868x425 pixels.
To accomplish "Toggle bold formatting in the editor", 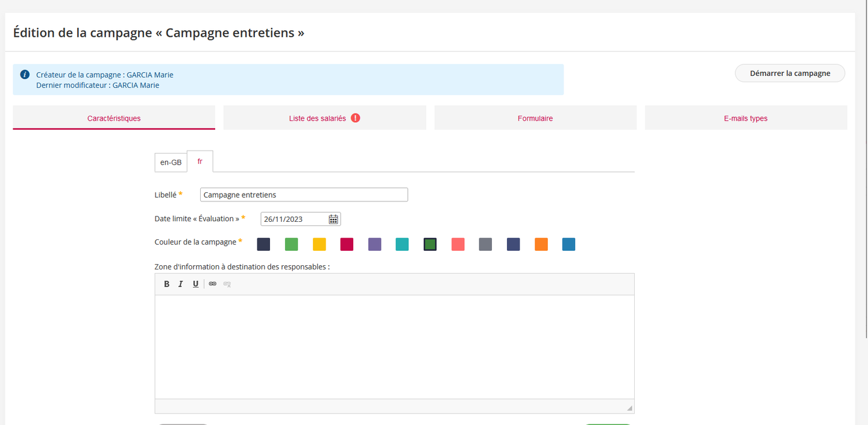I will click(167, 284).
